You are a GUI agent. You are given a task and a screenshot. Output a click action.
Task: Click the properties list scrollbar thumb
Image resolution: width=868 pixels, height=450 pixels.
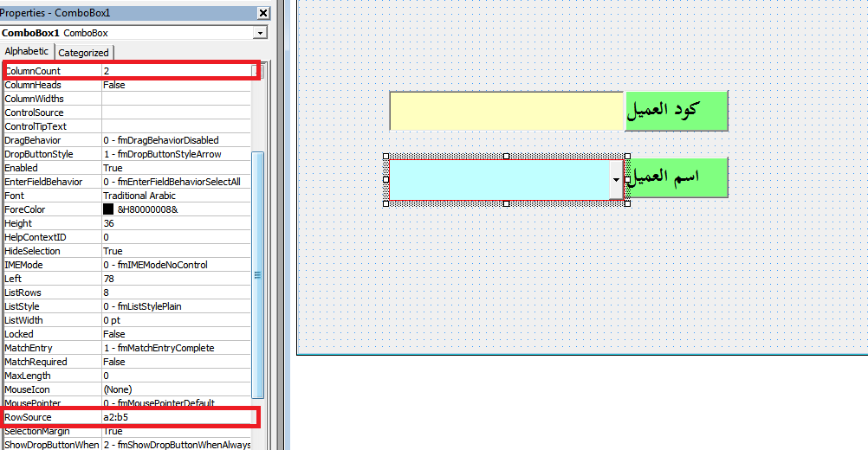256,274
